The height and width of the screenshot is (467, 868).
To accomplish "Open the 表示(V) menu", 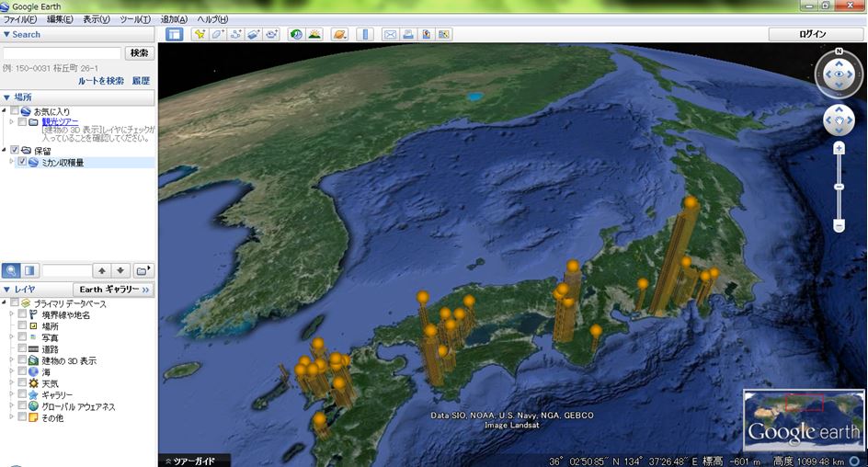I will click(97, 19).
